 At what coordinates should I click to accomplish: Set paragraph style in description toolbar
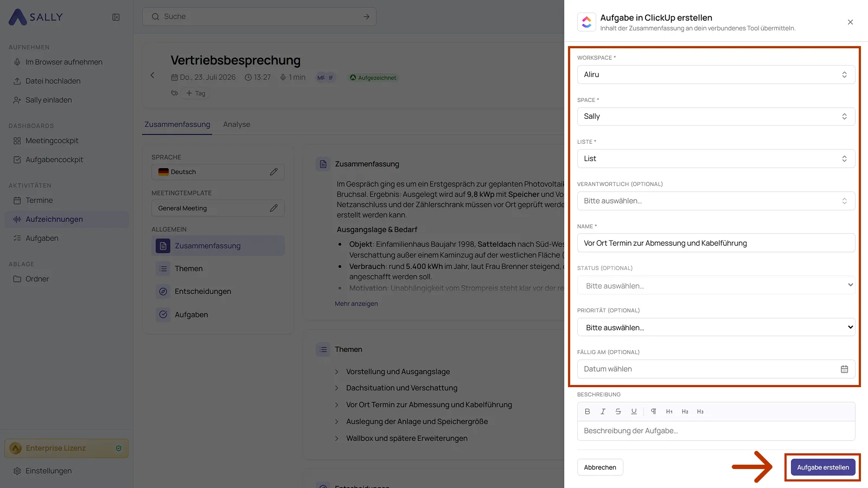click(654, 412)
